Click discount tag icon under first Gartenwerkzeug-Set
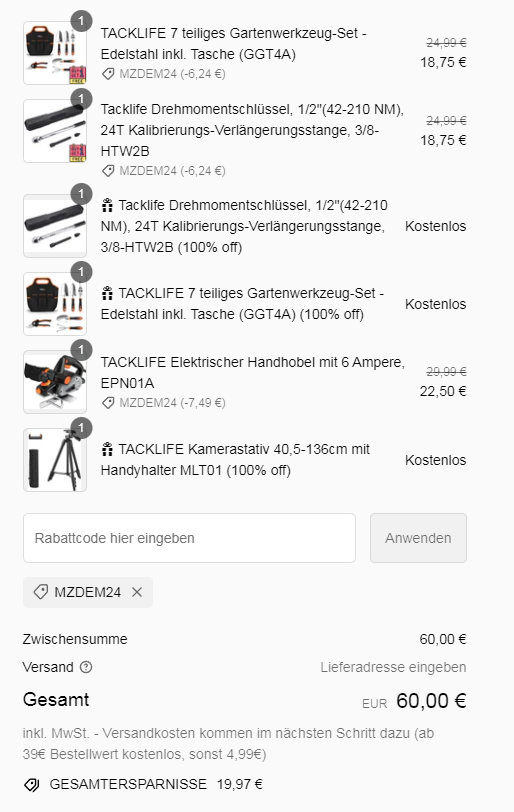The height and width of the screenshot is (812, 514). coord(108,74)
